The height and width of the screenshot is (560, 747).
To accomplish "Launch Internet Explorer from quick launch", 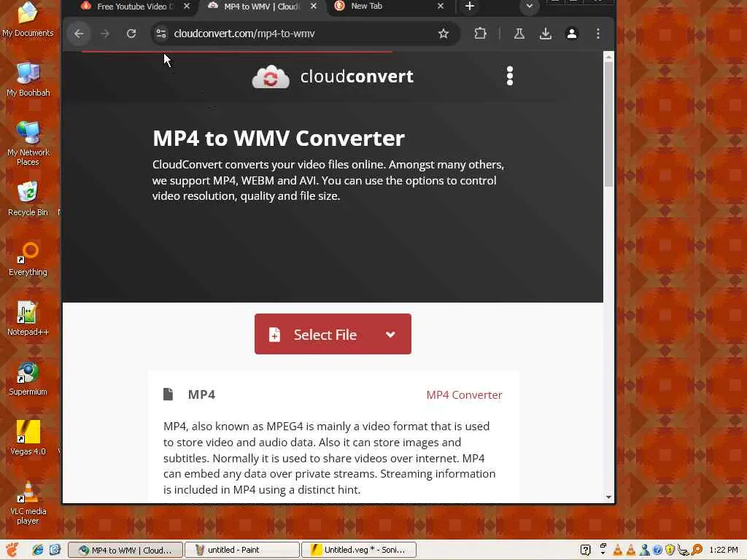I will pos(38,550).
